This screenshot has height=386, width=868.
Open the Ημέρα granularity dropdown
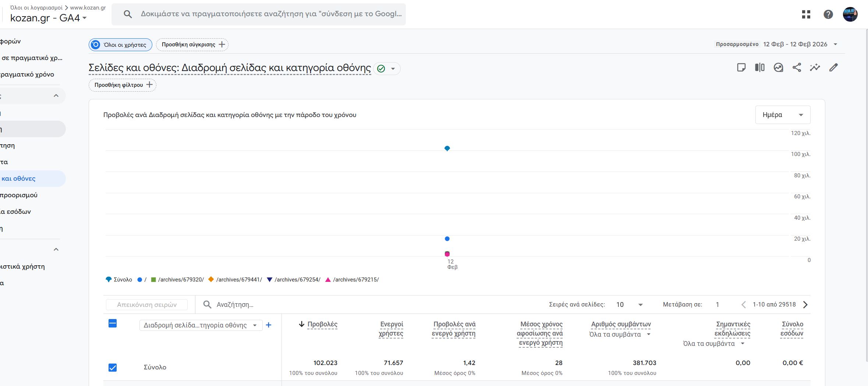(x=782, y=115)
